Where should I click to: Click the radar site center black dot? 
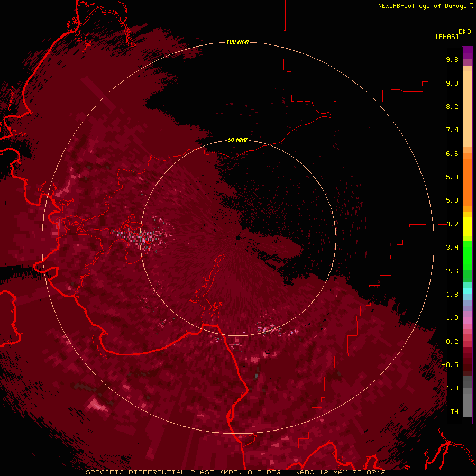(239, 237)
